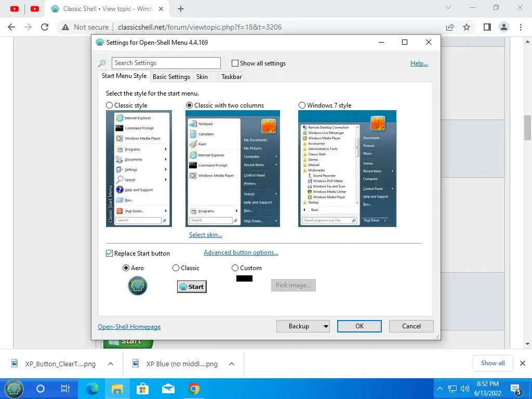Expand options for XP Blue download
532x399 pixels.
232,364
